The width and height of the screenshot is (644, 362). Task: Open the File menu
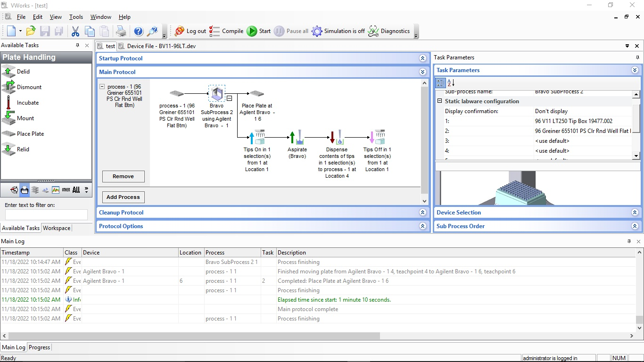[21, 17]
